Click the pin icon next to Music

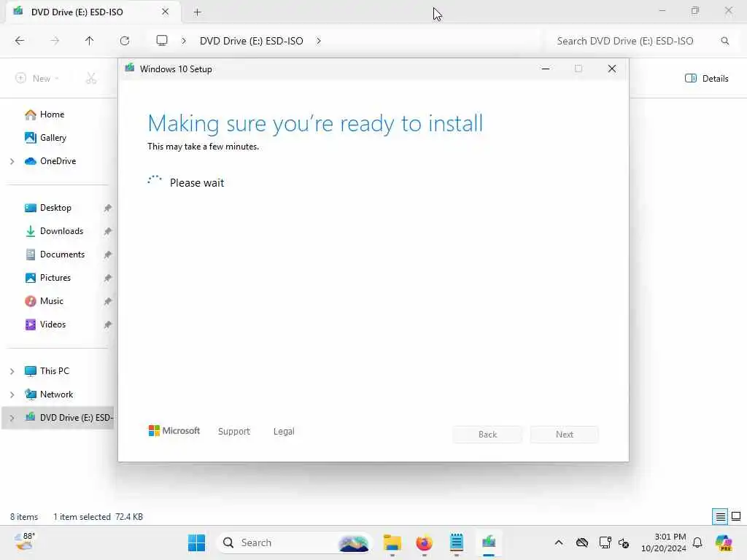[108, 301]
